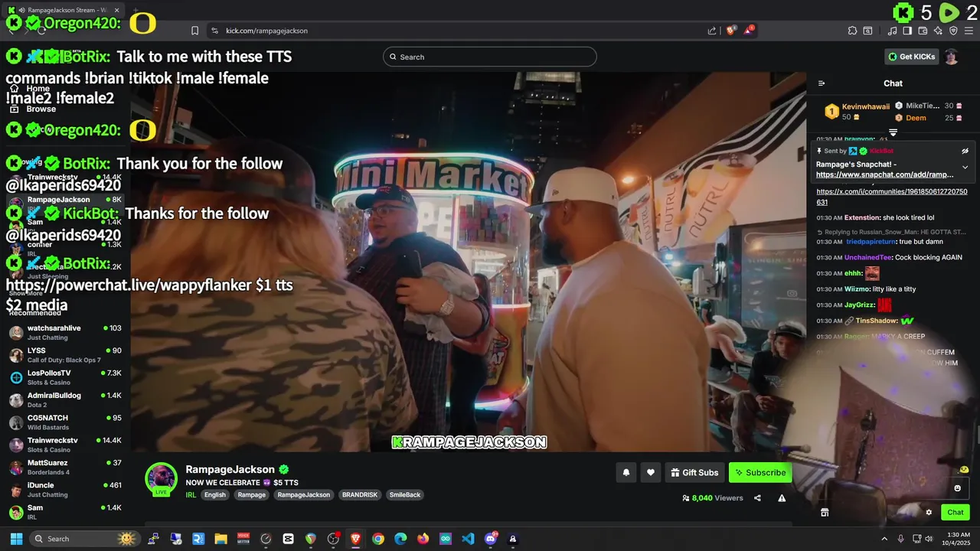
Task: Close the RampageJackson Stream browser tab
Action: (x=117, y=11)
